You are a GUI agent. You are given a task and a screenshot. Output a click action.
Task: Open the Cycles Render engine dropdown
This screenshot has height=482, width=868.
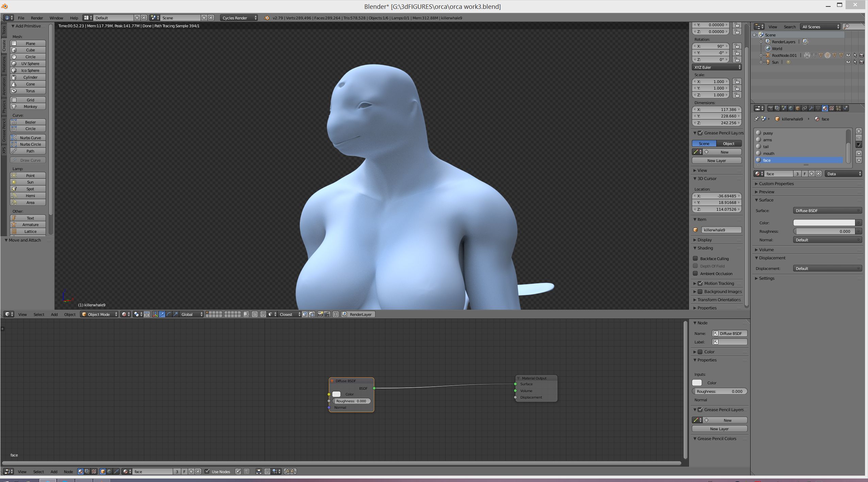239,18
